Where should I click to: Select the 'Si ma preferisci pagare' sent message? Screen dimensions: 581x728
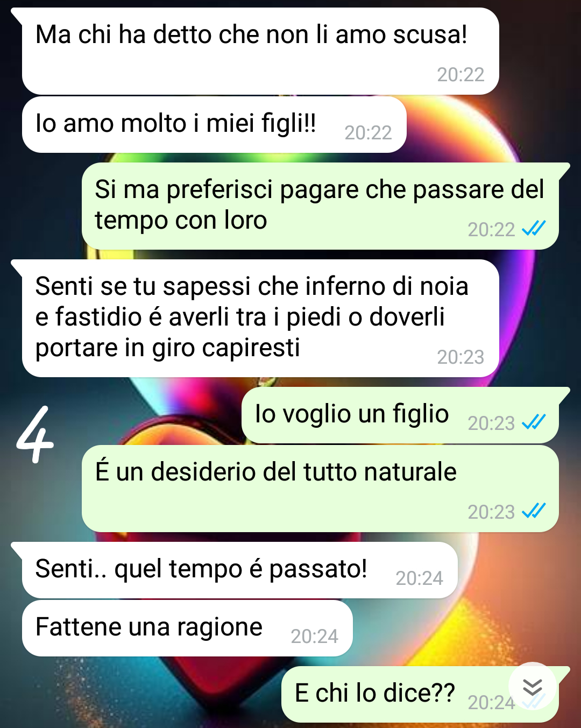coord(320,206)
